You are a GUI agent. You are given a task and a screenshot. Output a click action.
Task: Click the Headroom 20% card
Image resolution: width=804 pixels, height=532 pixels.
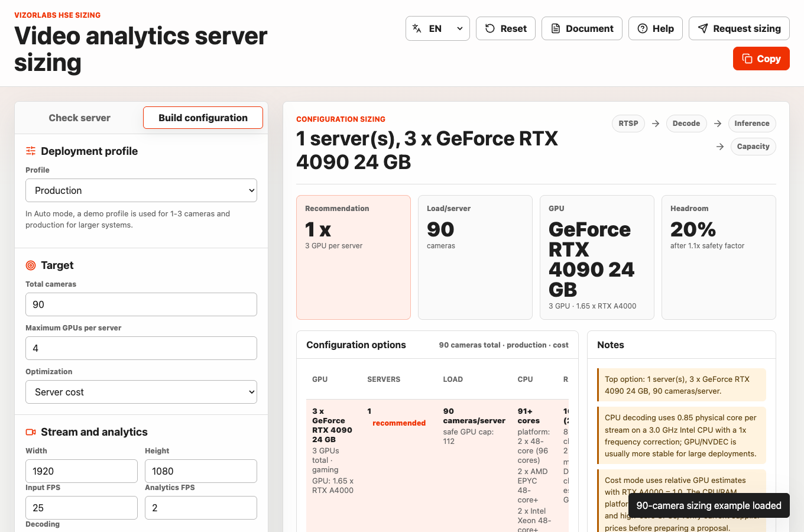(x=719, y=257)
